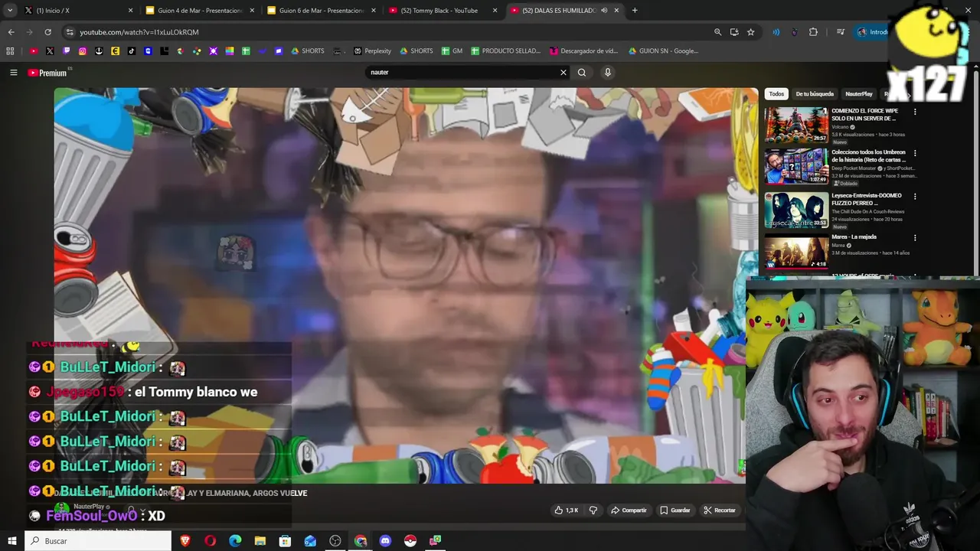Close the 'Tommy Black - YouTube' tab
The height and width of the screenshot is (551, 980).
coord(495,11)
